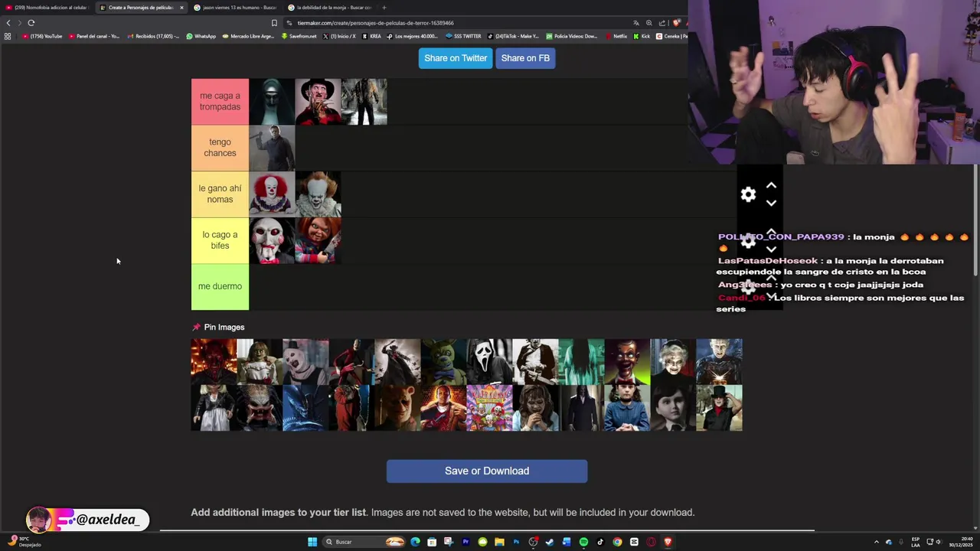Open TikTok app from taskbar
This screenshot has width=980, height=551.
[600, 542]
